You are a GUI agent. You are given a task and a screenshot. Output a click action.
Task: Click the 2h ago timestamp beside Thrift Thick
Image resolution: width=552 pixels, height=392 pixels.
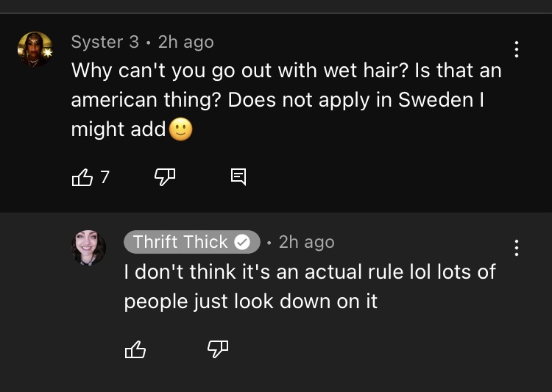307,242
